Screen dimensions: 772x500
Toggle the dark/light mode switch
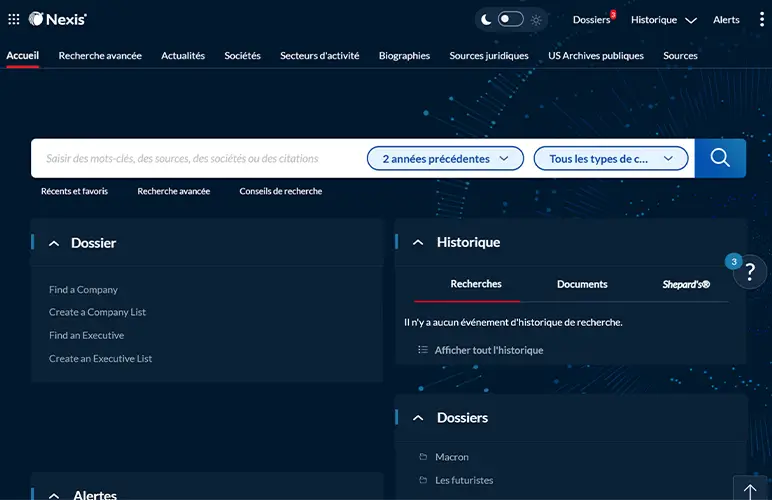pyautogui.click(x=510, y=19)
